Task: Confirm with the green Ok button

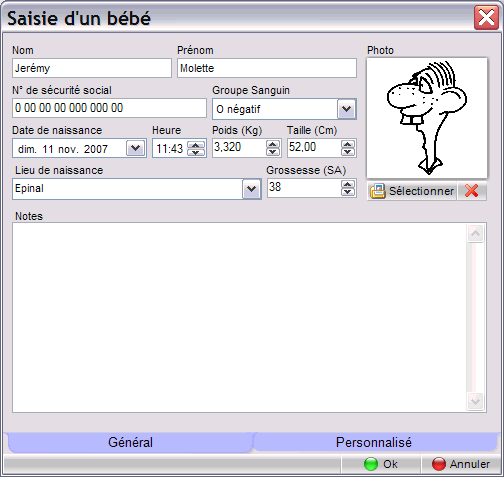Action: (380, 464)
